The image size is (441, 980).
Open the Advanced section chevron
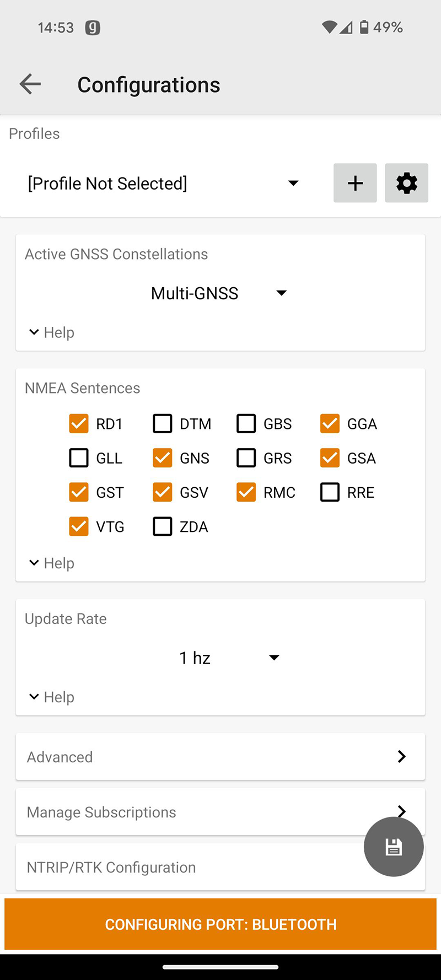coord(401,757)
